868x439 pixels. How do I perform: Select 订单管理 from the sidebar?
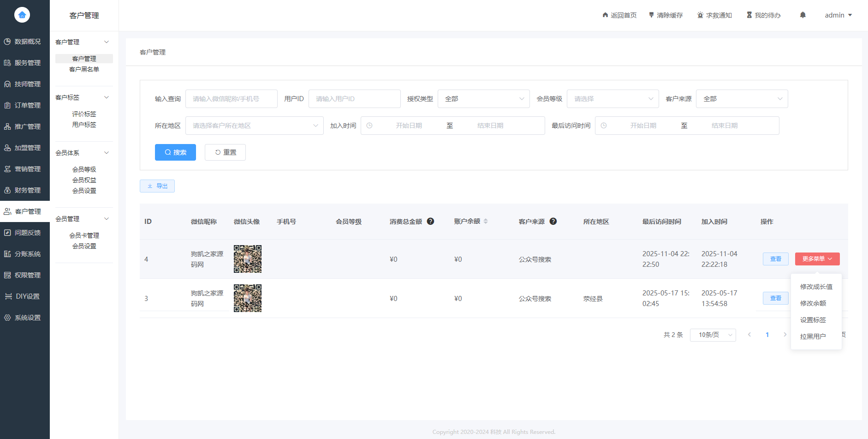25,105
